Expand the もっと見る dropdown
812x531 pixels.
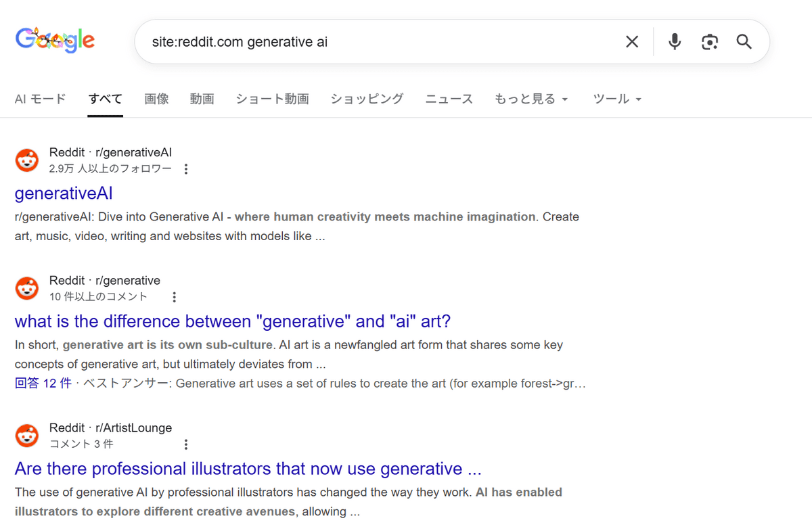[531, 99]
